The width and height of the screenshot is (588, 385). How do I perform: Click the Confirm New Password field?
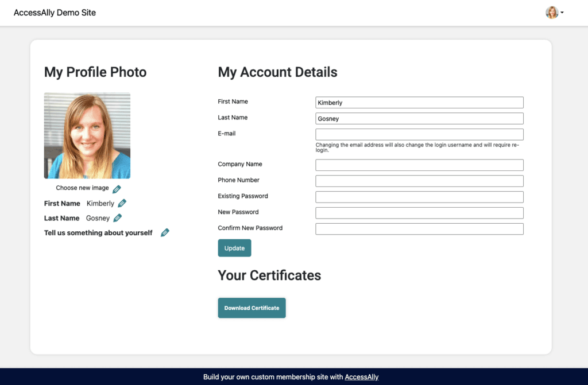[419, 229]
